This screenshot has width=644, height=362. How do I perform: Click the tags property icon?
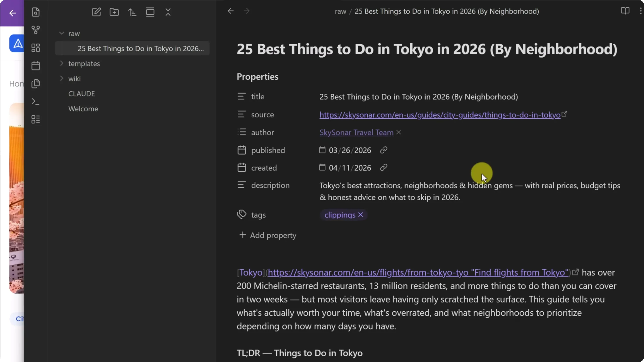(241, 214)
